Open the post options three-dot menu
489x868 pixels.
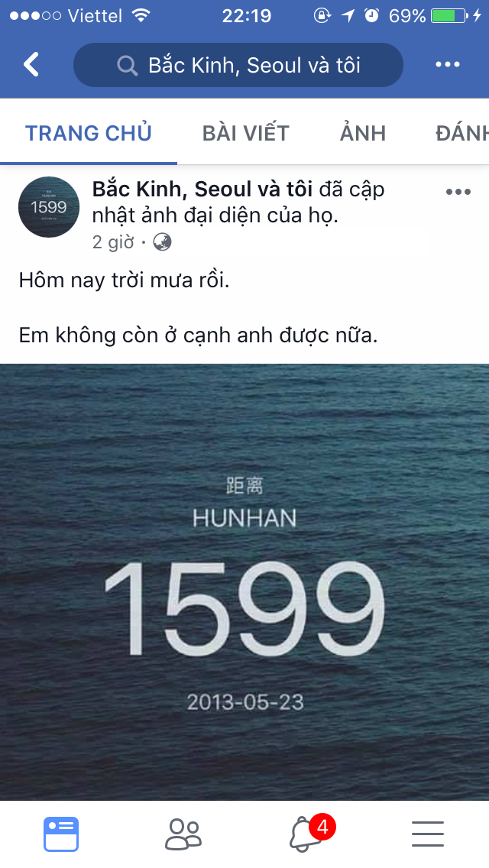(x=458, y=192)
